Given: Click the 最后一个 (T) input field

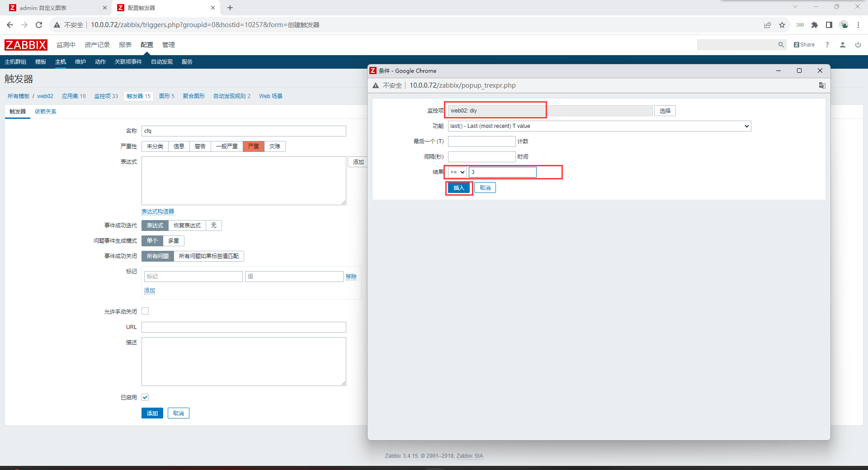Looking at the screenshot, I should coord(481,141).
